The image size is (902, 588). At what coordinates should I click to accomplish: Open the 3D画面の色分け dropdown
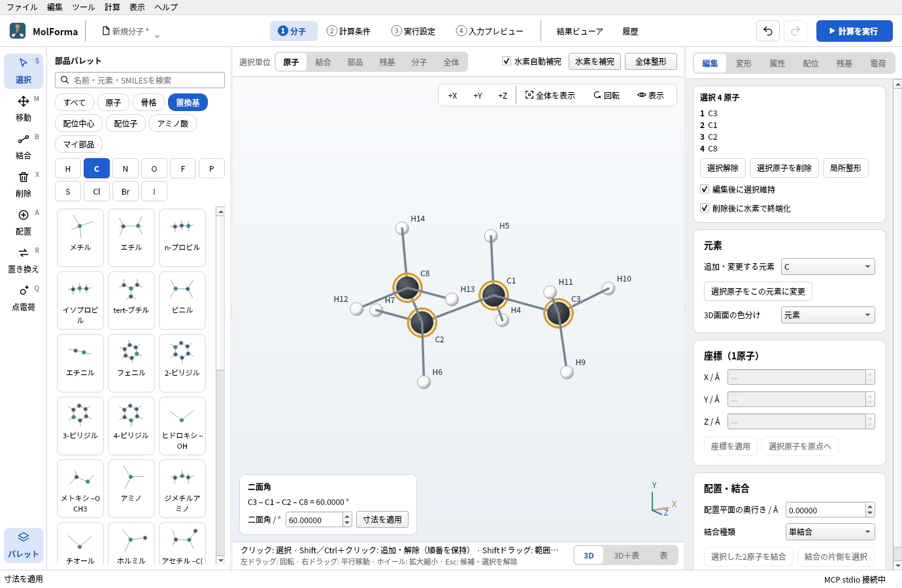[828, 315]
